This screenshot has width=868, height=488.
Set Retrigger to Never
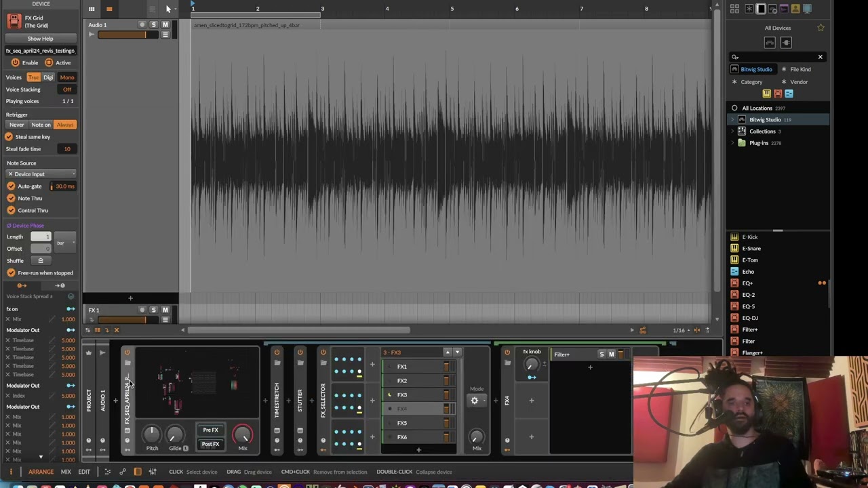[x=16, y=125]
